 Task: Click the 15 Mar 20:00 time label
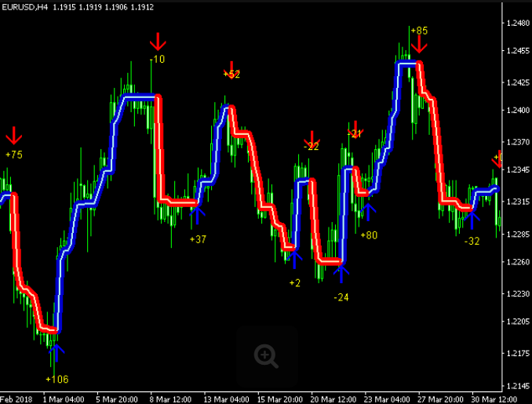tap(279, 399)
